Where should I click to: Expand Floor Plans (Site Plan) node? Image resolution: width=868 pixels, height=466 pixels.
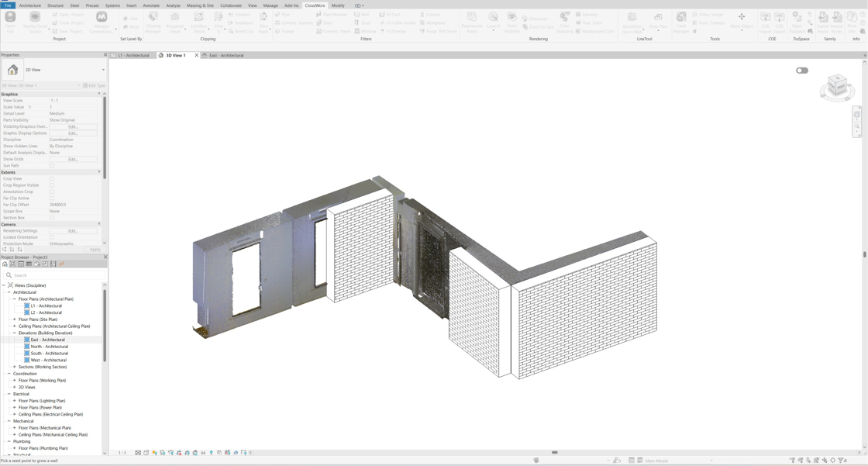tap(15, 319)
